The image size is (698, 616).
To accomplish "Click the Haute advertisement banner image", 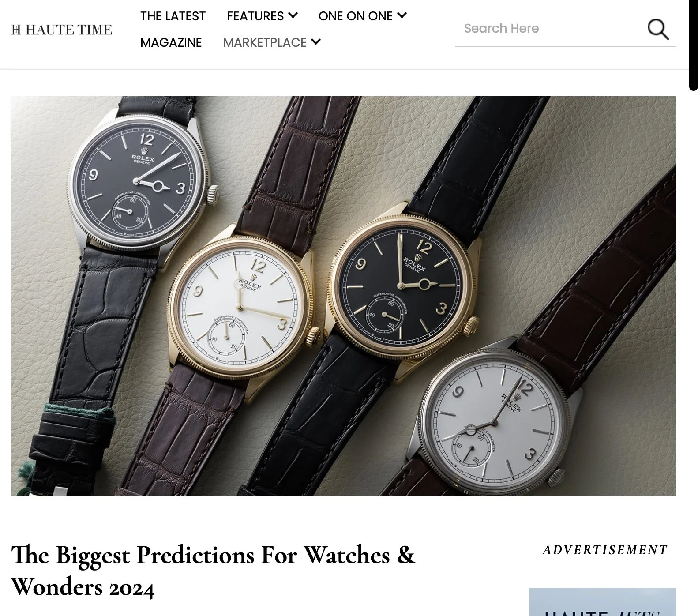I will point(603,602).
